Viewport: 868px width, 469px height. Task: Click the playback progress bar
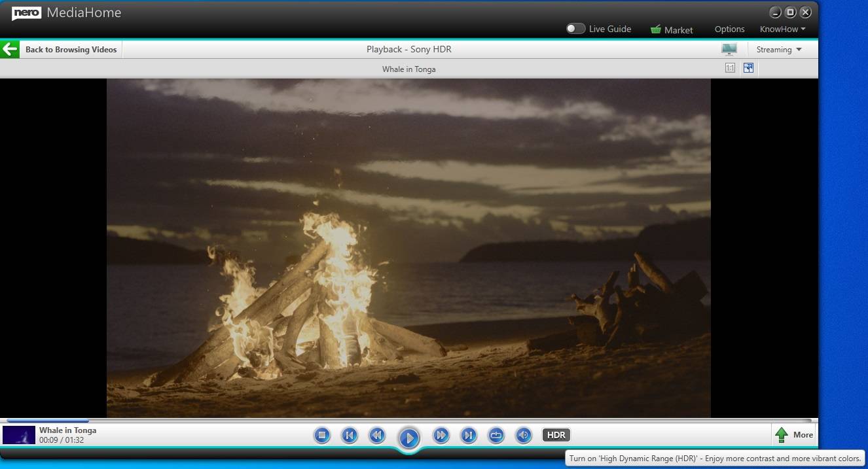(x=406, y=421)
